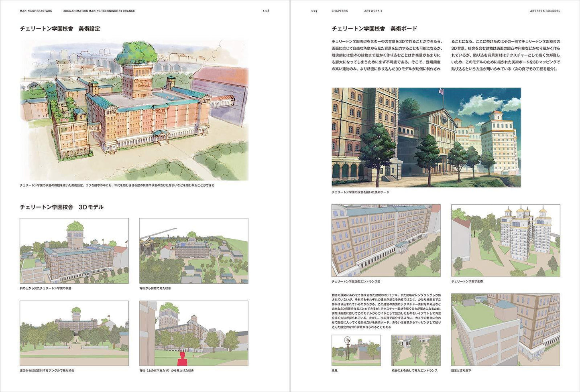Click the 'ART WORK-1' header text
The height and width of the screenshot is (392, 580).
(373, 11)
